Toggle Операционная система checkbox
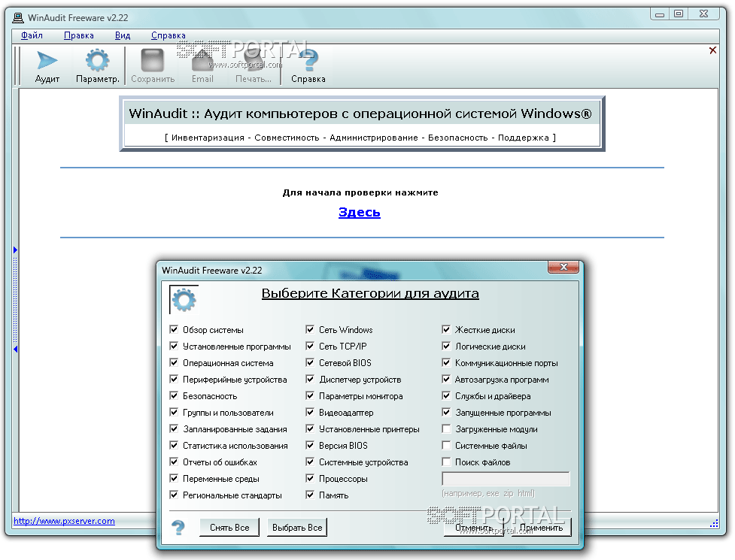 (x=174, y=362)
